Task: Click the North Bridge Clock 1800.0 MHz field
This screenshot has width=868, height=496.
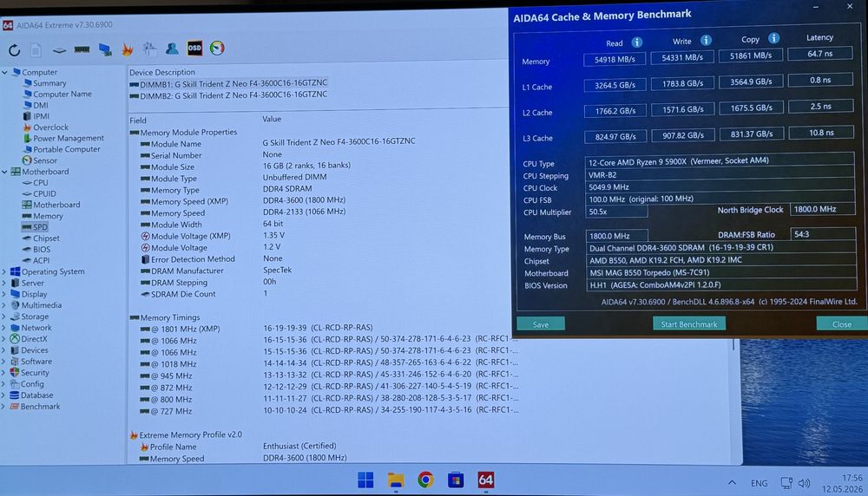Action: pos(821,209)
